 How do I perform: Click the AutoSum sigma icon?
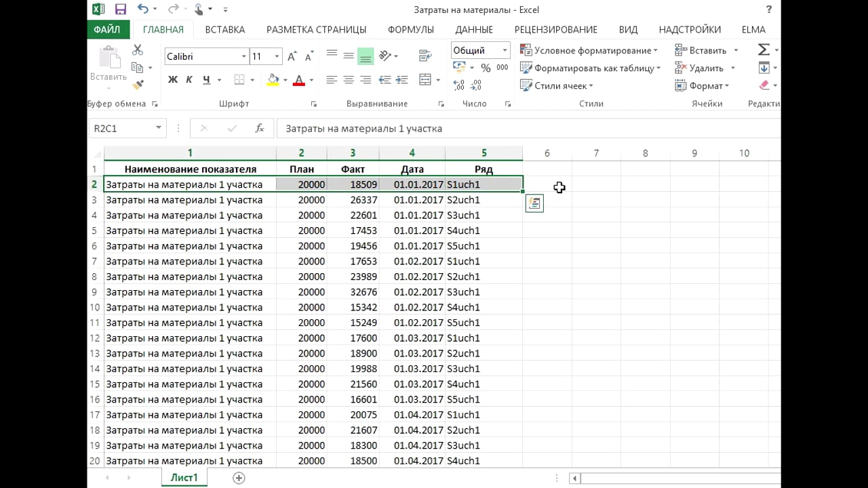pyautogui.click(x=764, y=50)
